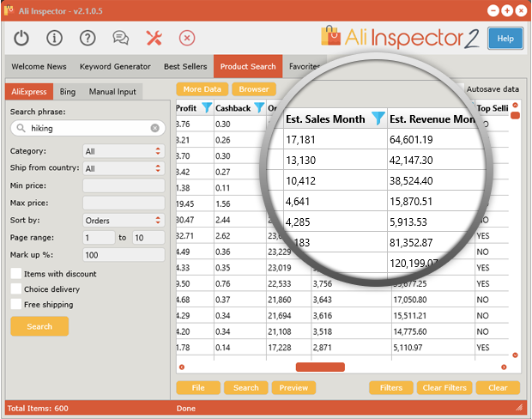Open the Sort by Orders dropdown

pyautogui.click(x=124, y=221)
